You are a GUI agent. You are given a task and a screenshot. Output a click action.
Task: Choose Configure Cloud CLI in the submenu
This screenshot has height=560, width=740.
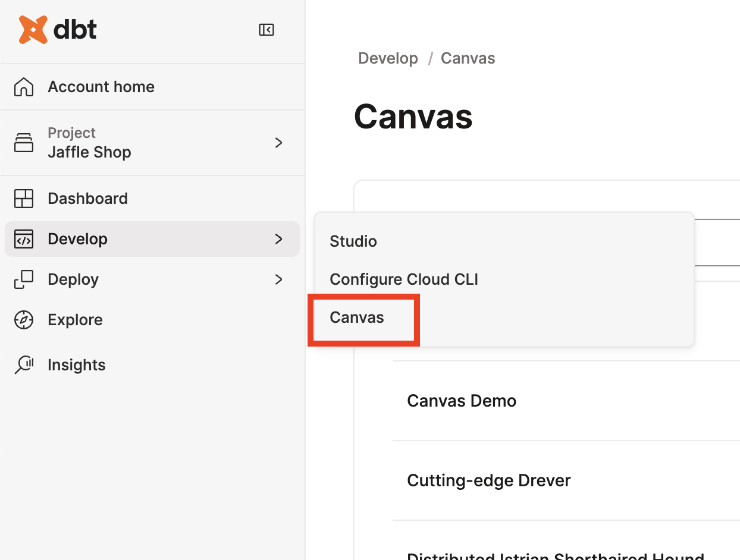(404, 279)
